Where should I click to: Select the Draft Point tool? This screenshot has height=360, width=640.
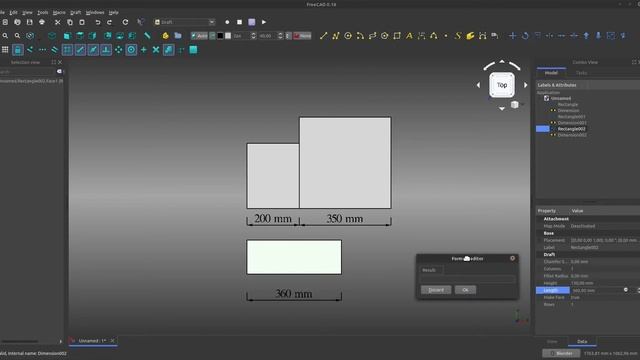click(446, 36)
